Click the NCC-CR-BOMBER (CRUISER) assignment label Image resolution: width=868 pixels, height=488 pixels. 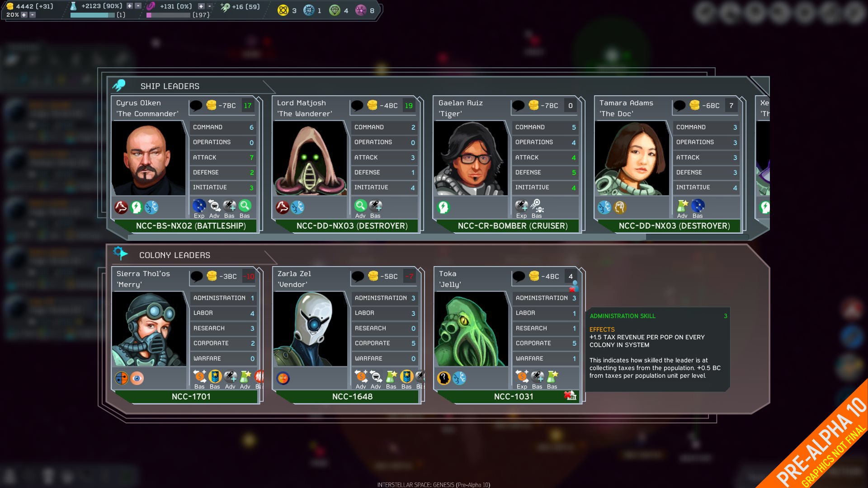[513, 226]
